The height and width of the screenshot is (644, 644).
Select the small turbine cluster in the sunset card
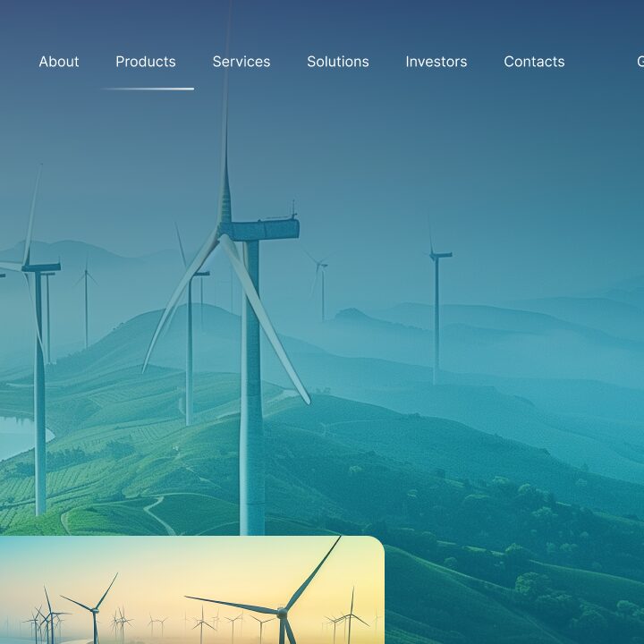coord(45,617)
